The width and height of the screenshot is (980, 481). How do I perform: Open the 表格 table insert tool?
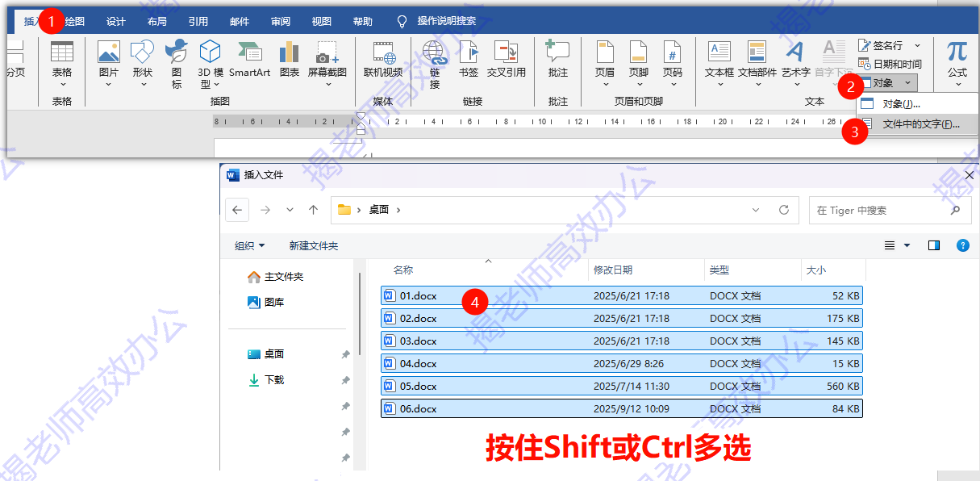pos(62,64)
